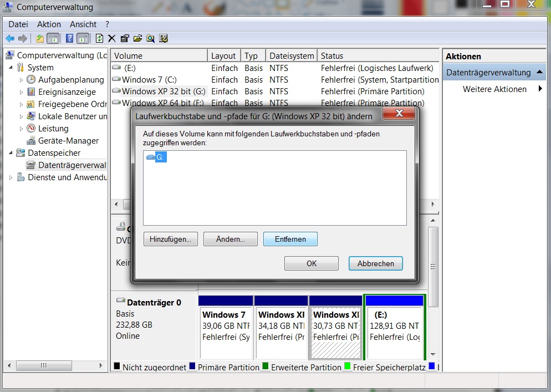
Task: Click the Abbrechen button
Action: (x=376, y=263)
